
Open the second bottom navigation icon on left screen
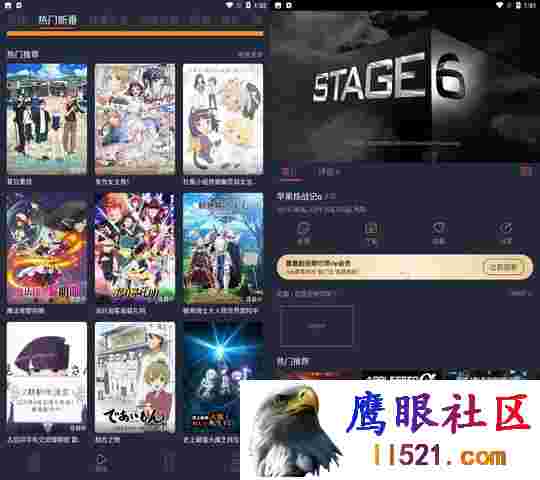102,462
